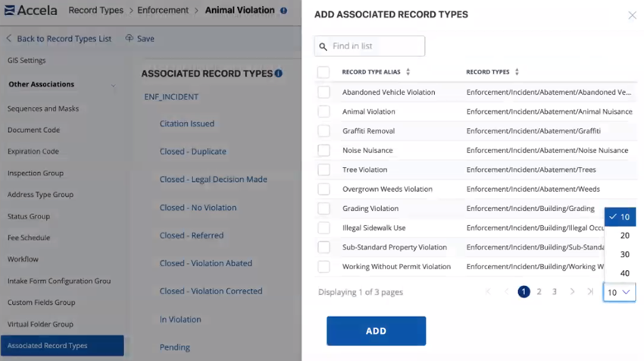This screenshot has width=644, height=361.
Task: Click the Accela logo icon
Action: [9, 11]
